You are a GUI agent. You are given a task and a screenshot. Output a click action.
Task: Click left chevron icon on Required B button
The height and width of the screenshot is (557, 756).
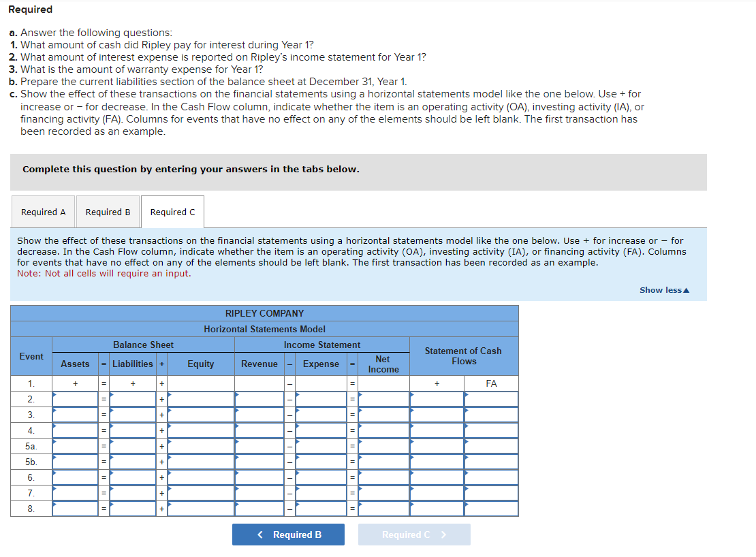point(260,535)
